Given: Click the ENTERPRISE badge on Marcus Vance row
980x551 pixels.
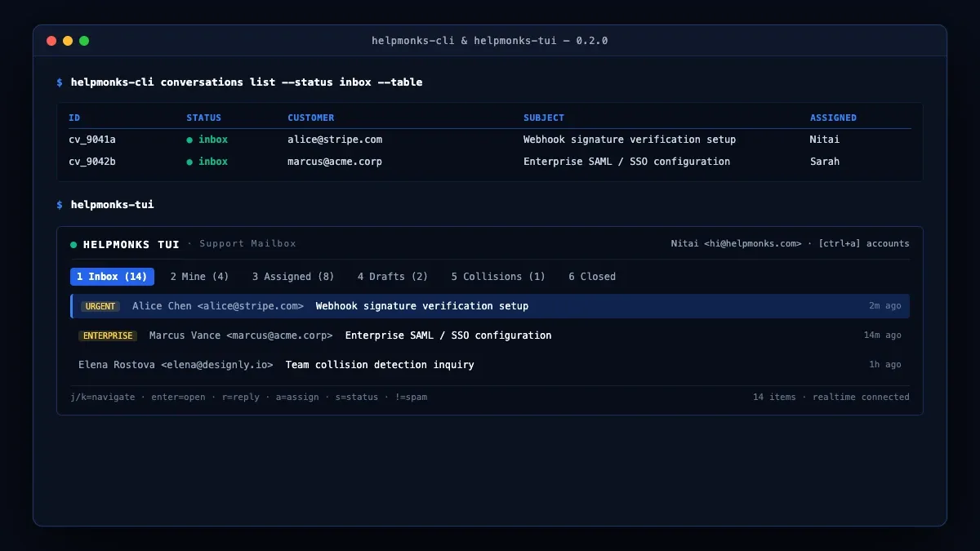Looking at the screenshot, I should (108, 335).
